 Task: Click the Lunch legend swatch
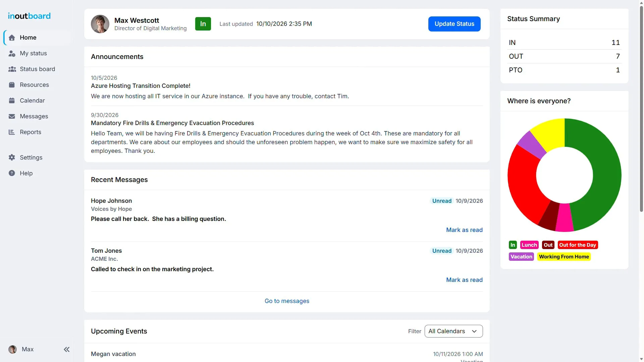point(529,245)
